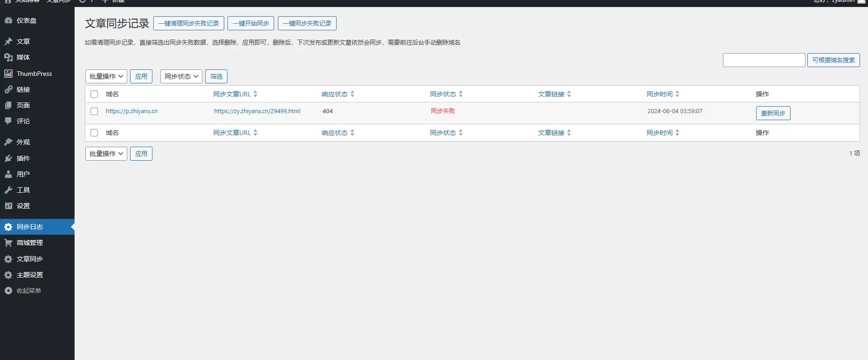Sort top header by 同步文章URL arrows
Screen dimensions: 868x360
tap(255, 94)
